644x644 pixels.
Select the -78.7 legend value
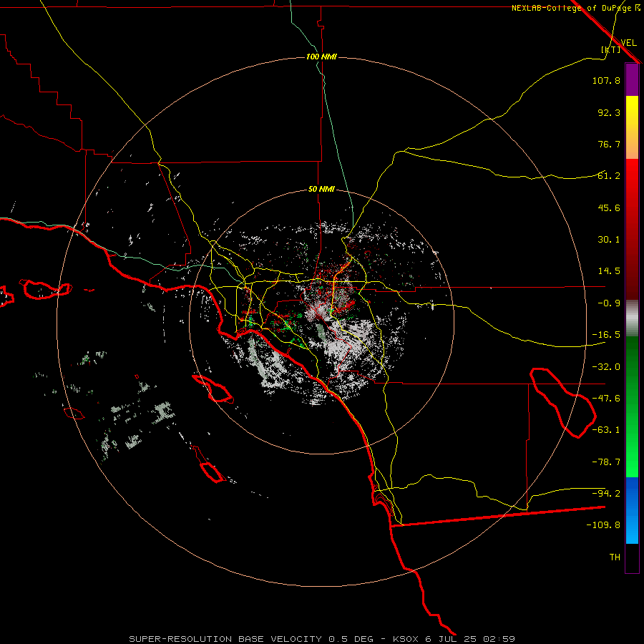606,462
